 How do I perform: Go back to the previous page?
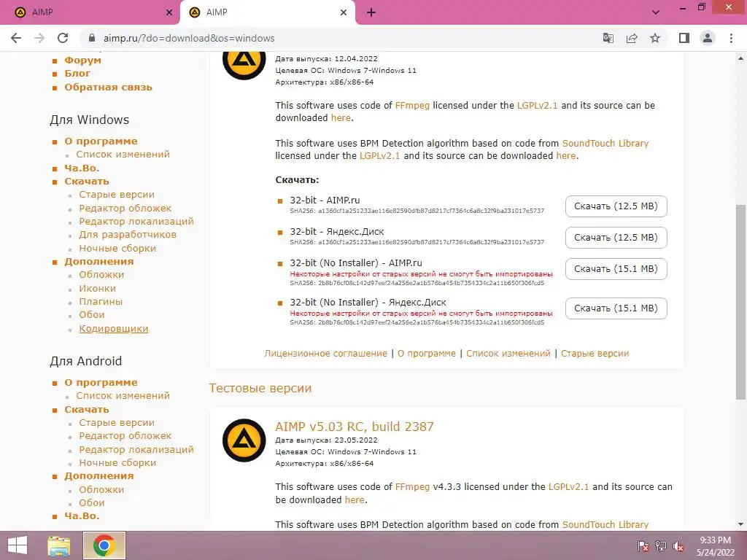tap(16, 38)
